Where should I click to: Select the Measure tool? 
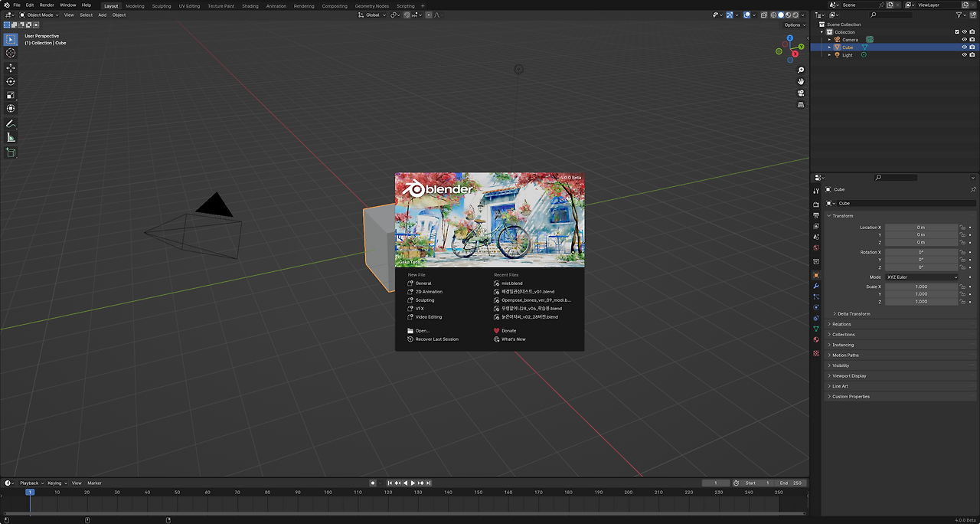coord(11,137)
